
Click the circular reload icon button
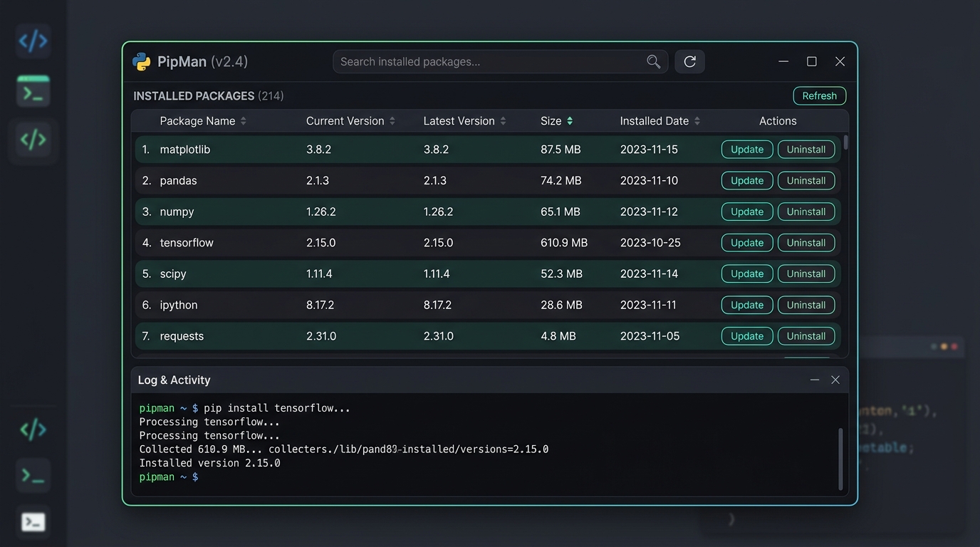pyautogui.click(x=689, y=62)
